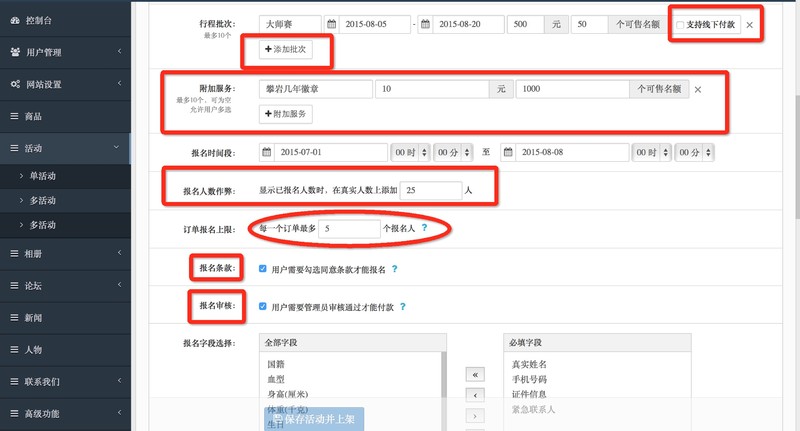Screen dimensions: 800x431
Task: Select the 单活动 submenu item
Action: 65,176
